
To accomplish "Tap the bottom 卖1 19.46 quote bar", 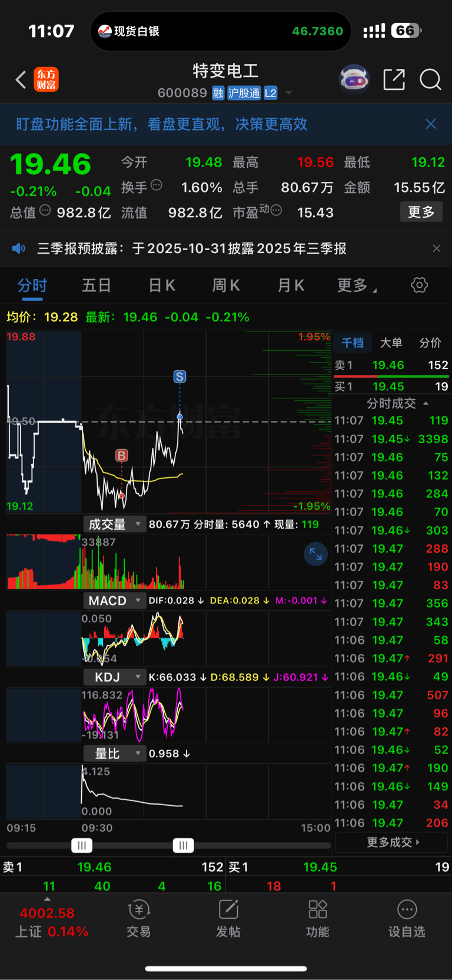I will point(113,867).
